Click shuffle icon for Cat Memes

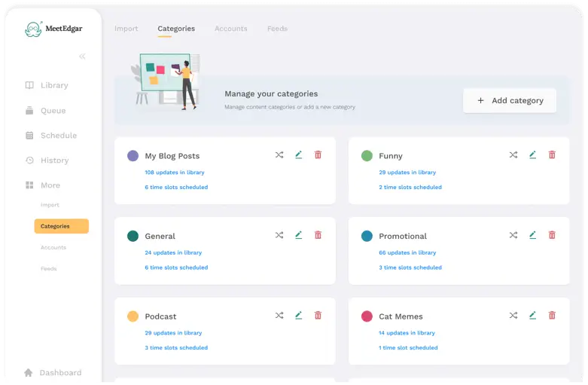coord(513,315)
